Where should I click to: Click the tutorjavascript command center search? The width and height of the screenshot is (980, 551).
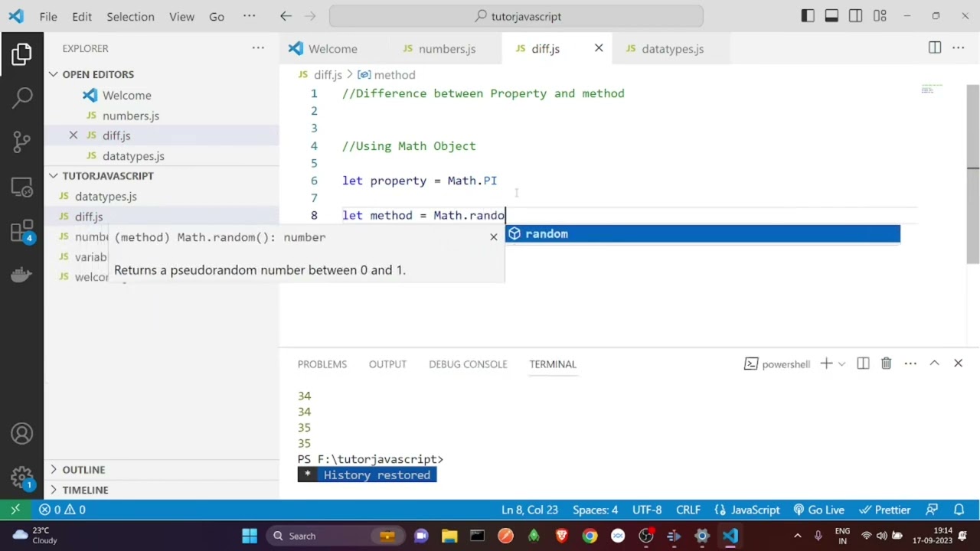coord(516,16)
